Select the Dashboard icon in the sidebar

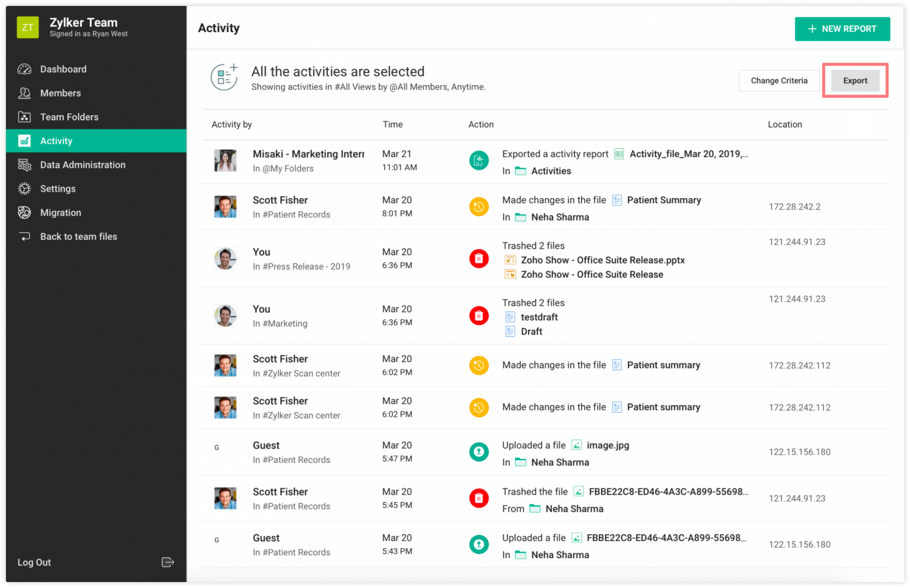(x=25, y=69)
